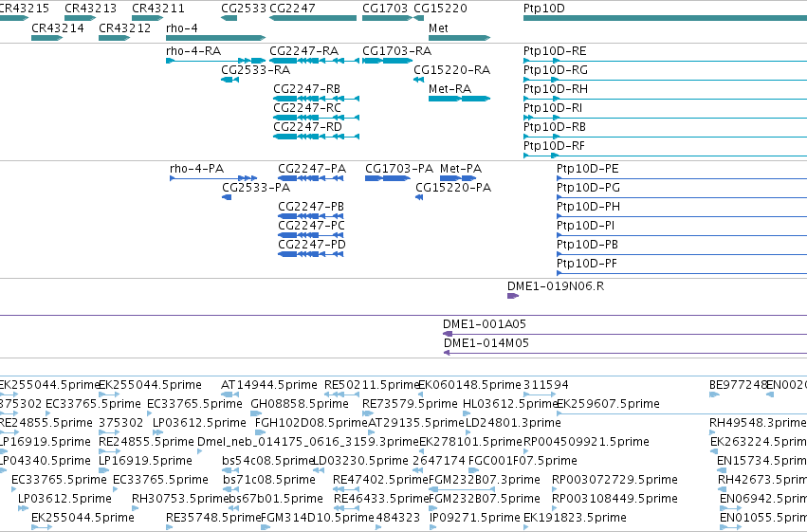Select protein CG15220-PA
Image resolution: width=807 pixels, height=532 pixels.
[x=419, y=197]
